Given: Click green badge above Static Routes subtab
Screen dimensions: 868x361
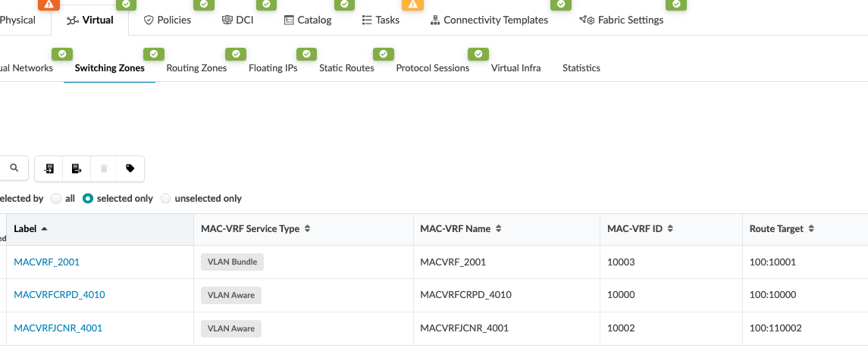Looking at the screenshot, I should point(383,55).
